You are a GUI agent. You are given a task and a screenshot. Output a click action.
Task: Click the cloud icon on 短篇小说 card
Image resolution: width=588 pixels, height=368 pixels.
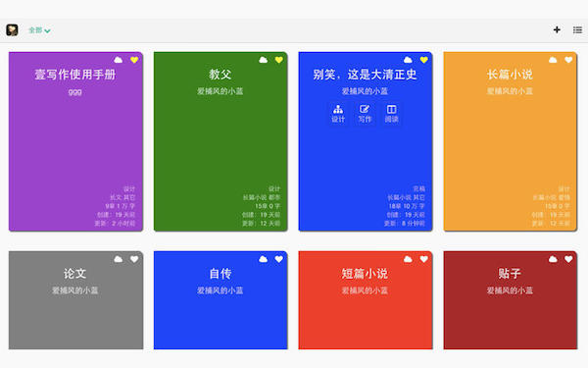click(x=408, y=259)
